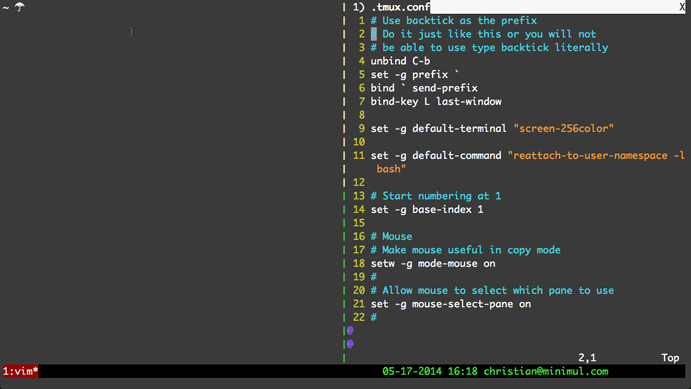Click line number 12 in gutter
This screenshot has width=691, height=389.
coord(359,182)
